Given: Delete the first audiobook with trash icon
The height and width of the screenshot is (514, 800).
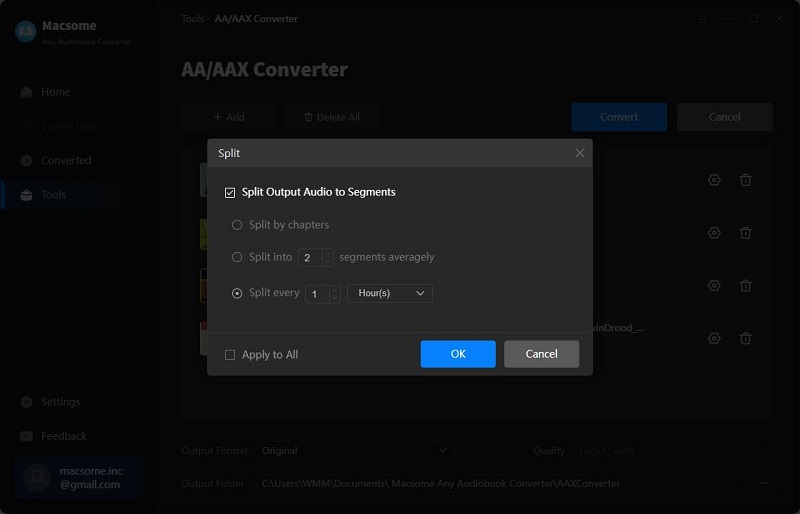Looking at the screenshot, I should [745, 180].
